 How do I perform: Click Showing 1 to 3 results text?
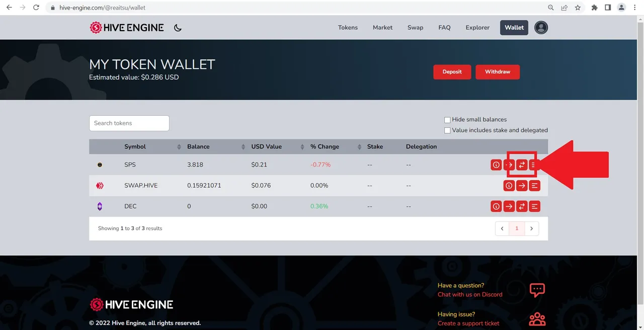(130, 228)
